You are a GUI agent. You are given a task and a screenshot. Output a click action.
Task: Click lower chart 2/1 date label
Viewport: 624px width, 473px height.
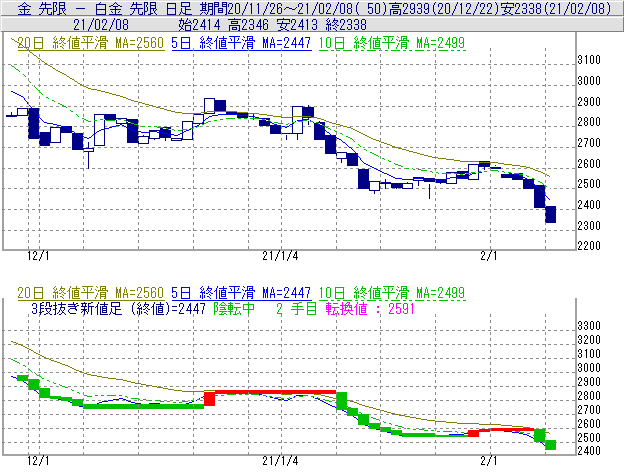coord(489,461)
